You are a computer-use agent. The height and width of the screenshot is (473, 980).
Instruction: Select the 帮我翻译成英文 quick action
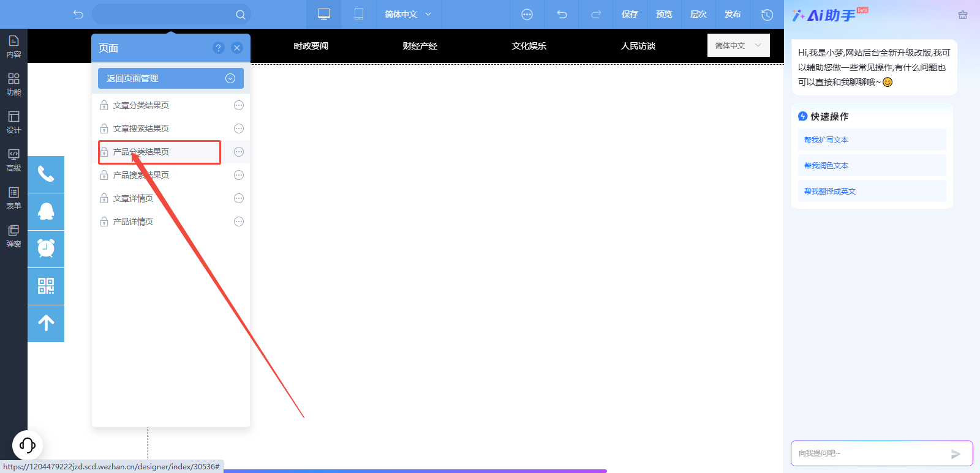point(872,191)
